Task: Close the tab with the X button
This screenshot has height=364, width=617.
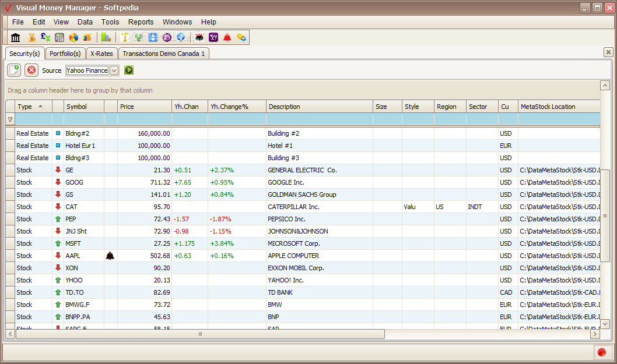Action: (x=608, y=52)
